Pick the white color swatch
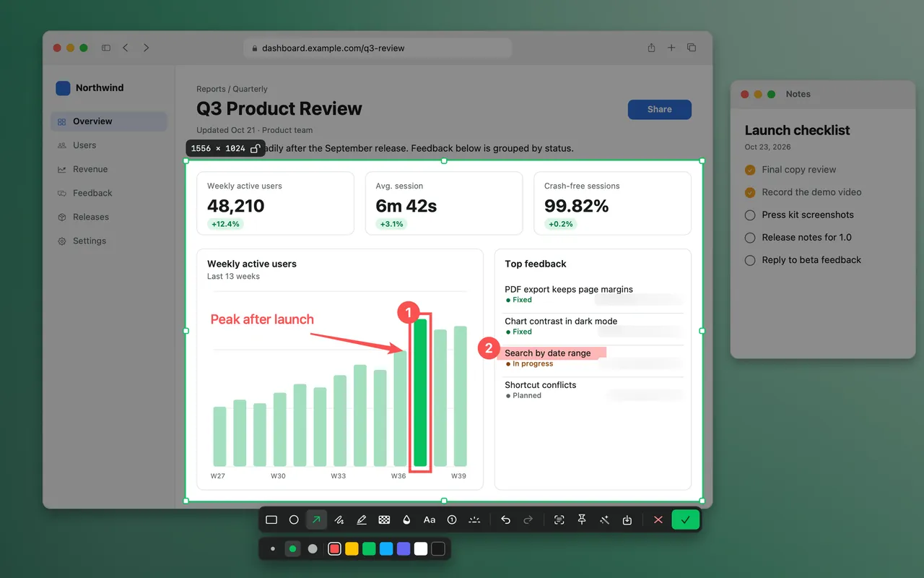This screenshot has width=924, height=578. (421, 549)
